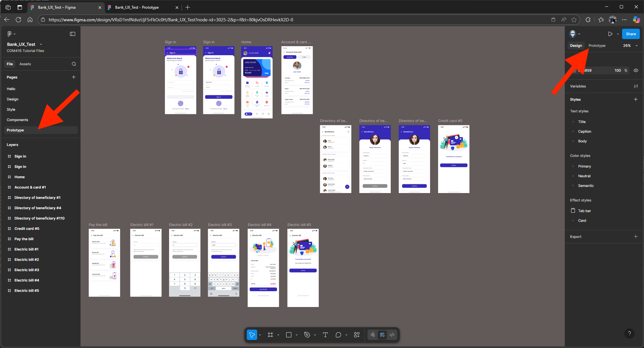Select the Frame tool in bottom toolbar
Screen dimensions: 644x348
pyautogui.click(x=270, y=335)
